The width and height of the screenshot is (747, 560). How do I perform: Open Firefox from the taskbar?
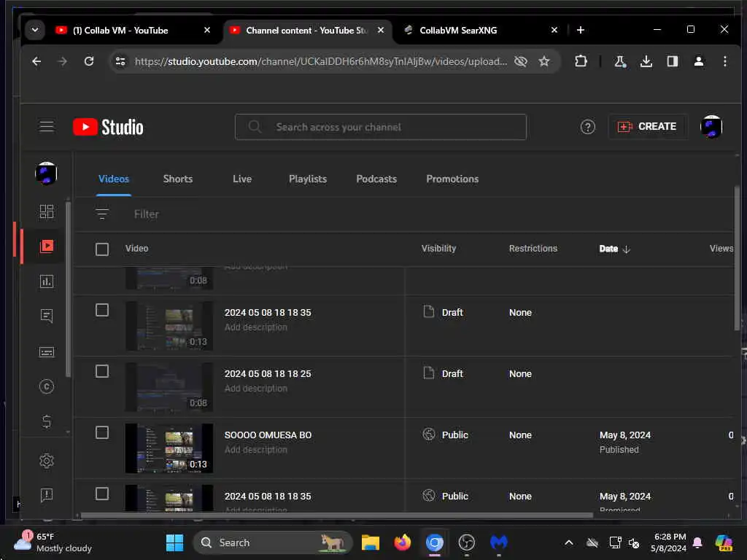[402, 542]
